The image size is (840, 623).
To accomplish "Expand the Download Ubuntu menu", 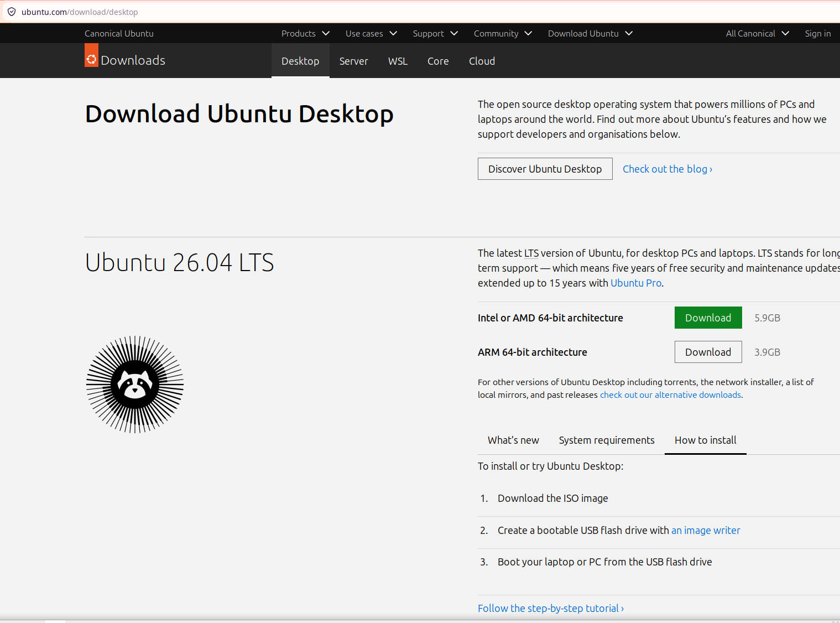I will point(590,33).
